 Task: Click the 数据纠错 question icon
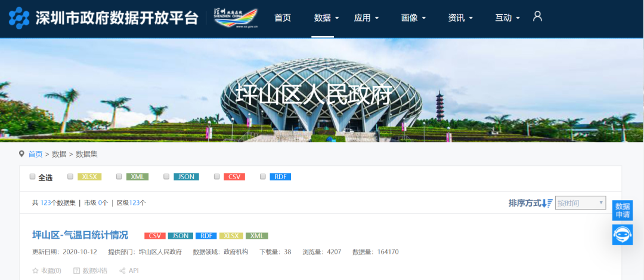(x=76, y=270)
